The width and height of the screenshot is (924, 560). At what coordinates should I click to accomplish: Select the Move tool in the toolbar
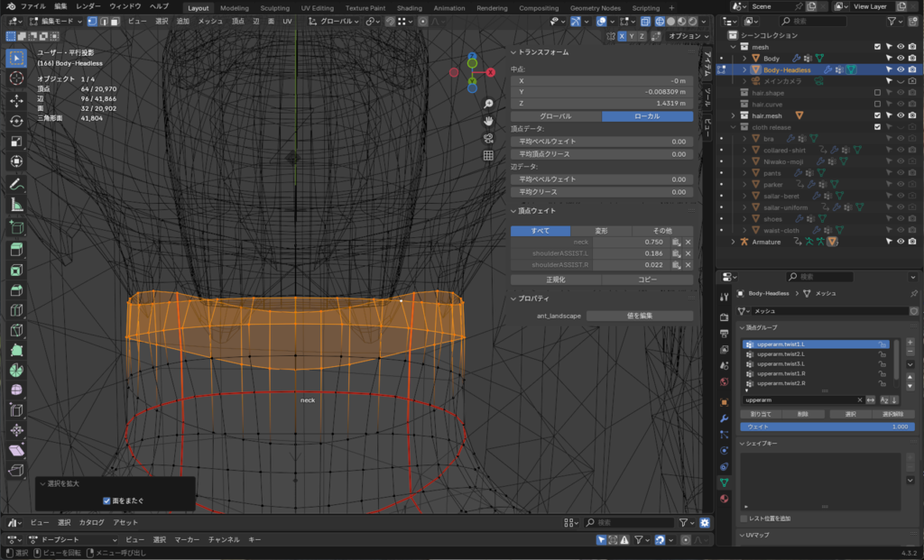point(16,99)
